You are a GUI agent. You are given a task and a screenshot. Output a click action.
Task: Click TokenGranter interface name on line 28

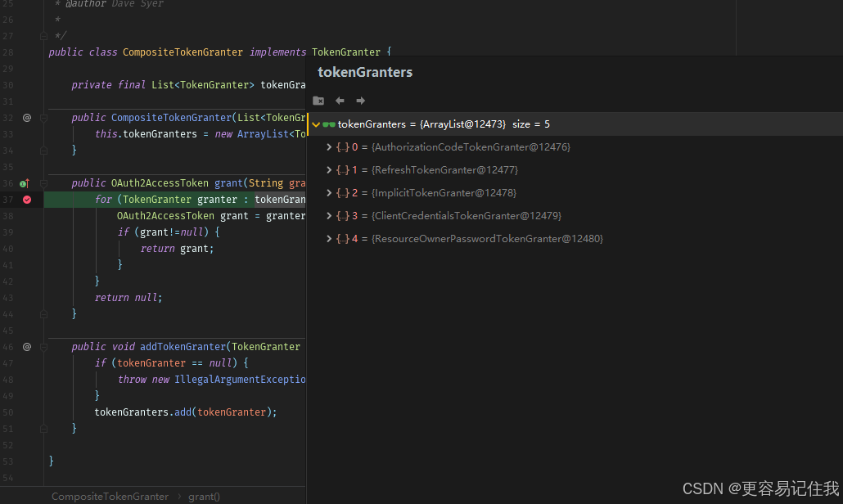[x=345, y=52]
